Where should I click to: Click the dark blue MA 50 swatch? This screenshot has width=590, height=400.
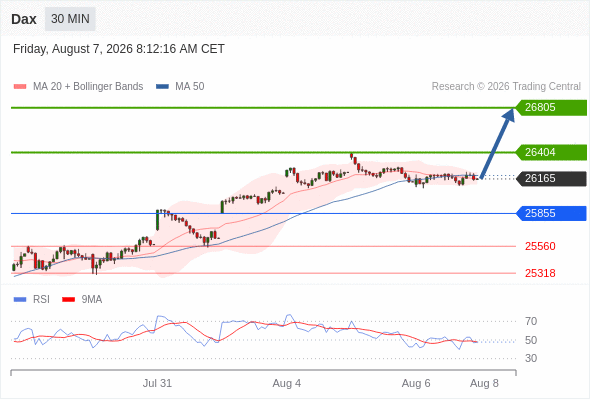[162, 87]
